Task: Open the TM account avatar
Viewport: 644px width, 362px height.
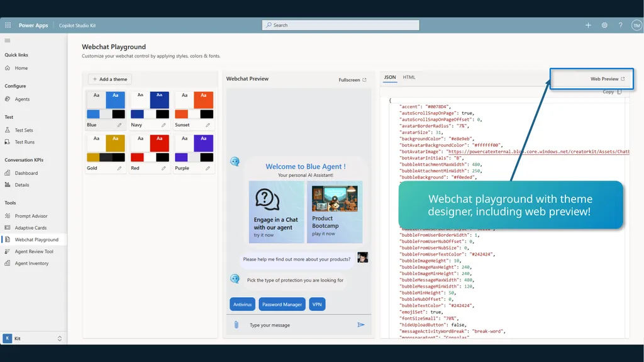Action: click(636, 25)
